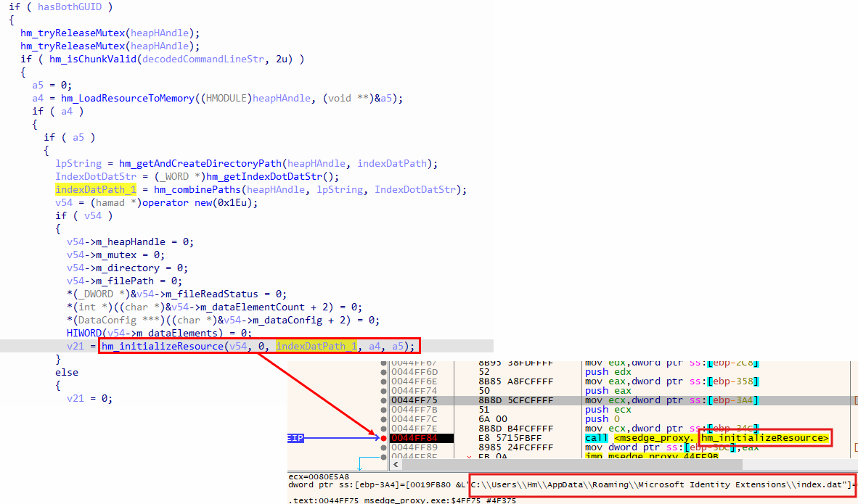Select the address 0044FF7E
Viewport: 858px width, 504px height.
(414, 429)
